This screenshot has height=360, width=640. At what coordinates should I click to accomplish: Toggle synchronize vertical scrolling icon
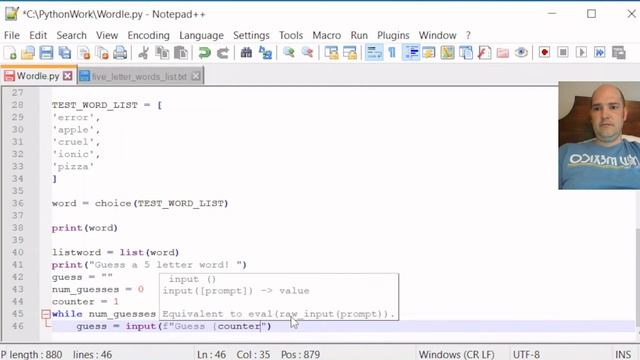331,53
